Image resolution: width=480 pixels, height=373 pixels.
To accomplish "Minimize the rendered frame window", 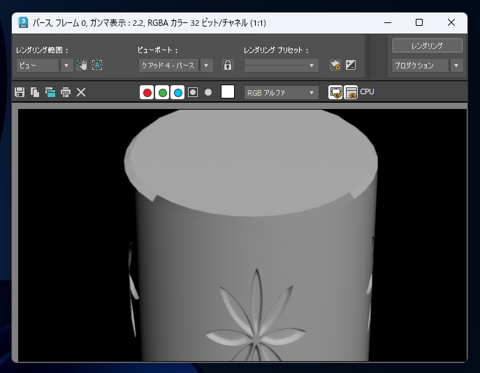I will point(388,23).
